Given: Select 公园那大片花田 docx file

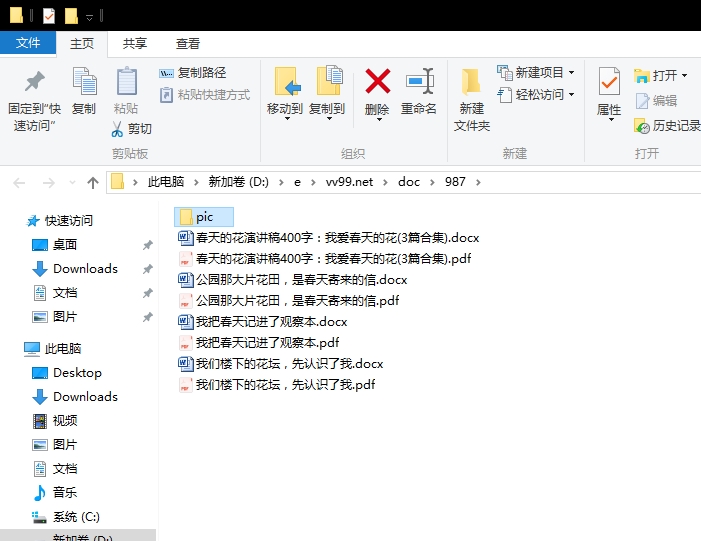Looking at the screenshot, I should tap(293, 279).
